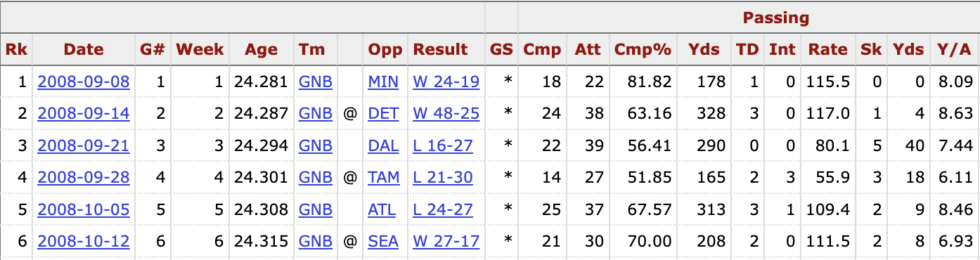Open the 2008-09-14 game date link
The image size is (980, 260).
point(84,113)
